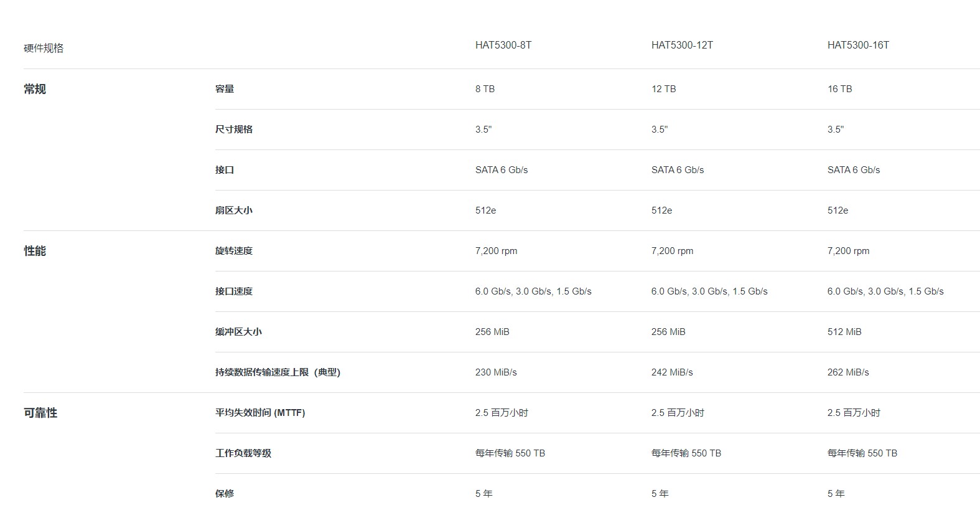The width and height of the screenshot is (980, 505).
Task: Click the 平均失效时间 (MTTF) label
Action: pyautogui.click(x=260, y=413)
